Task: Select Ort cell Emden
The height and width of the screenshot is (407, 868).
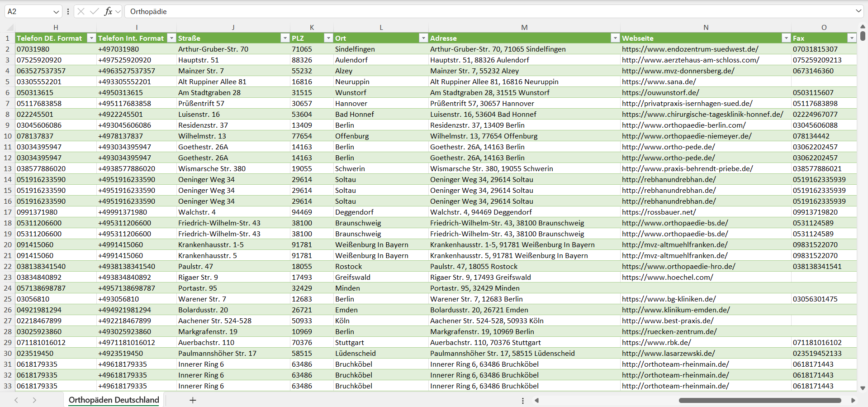Action: point(381,310)
